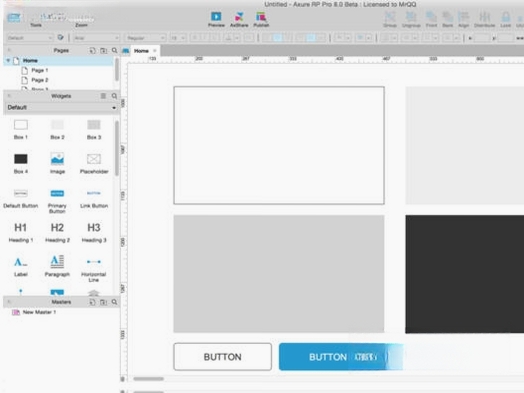This screenshot has width=524, height=393.
Task: Select the Image widget
Action: click(57, 163)
